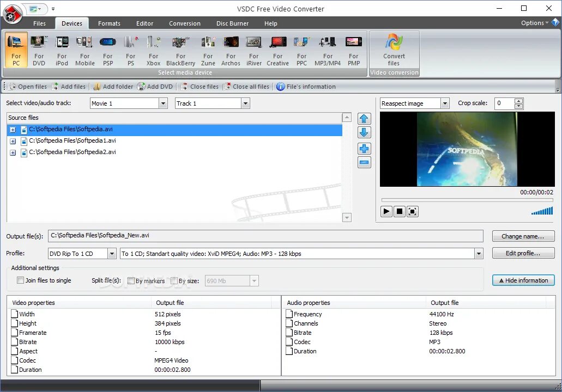
Task: Check the By markers split option
Action: [131, 280]
